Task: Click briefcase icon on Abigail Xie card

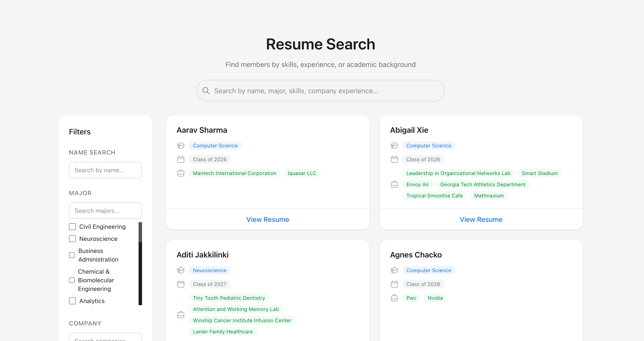Action: [x=394, y=185]
